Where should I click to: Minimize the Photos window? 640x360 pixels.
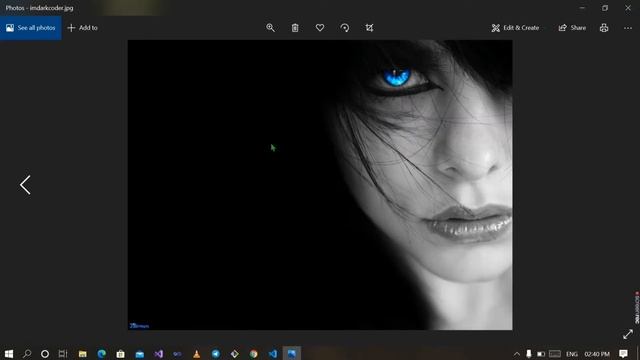point(582,8)
